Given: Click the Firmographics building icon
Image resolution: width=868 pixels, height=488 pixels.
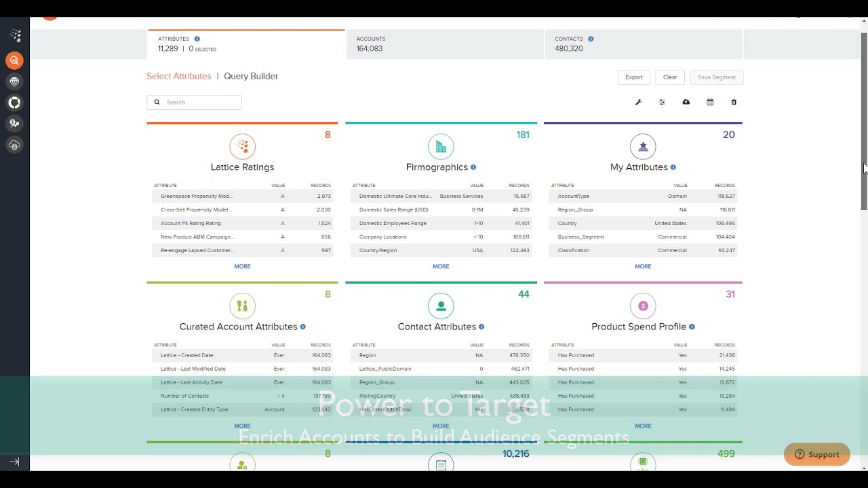Looking at the screenshot, I should [x=441, y=146].
